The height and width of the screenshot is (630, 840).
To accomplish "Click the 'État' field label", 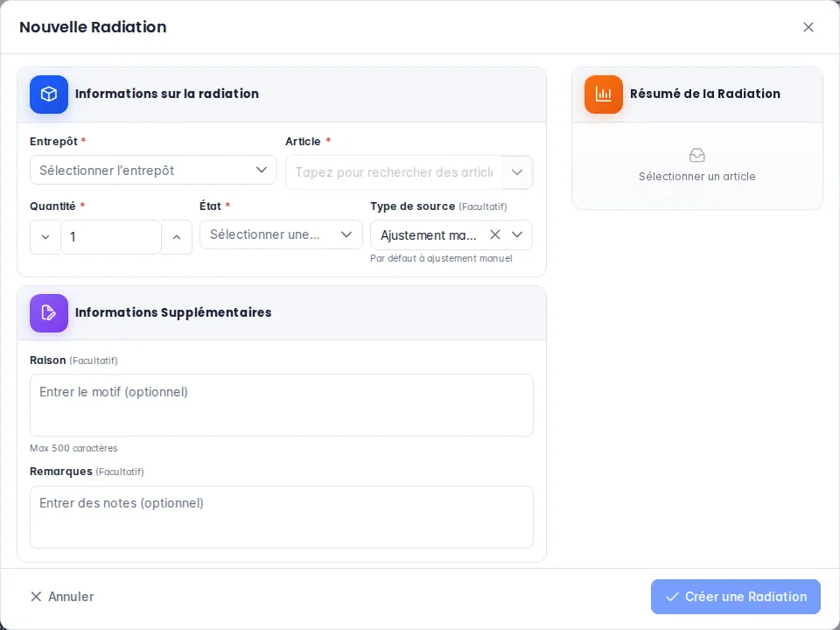I will tap(211, 206).
